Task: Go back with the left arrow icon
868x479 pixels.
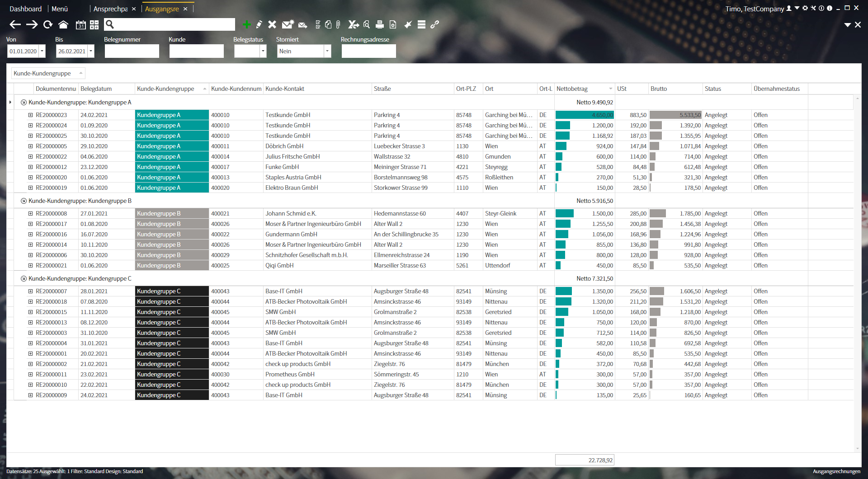Action: point(15,24)
